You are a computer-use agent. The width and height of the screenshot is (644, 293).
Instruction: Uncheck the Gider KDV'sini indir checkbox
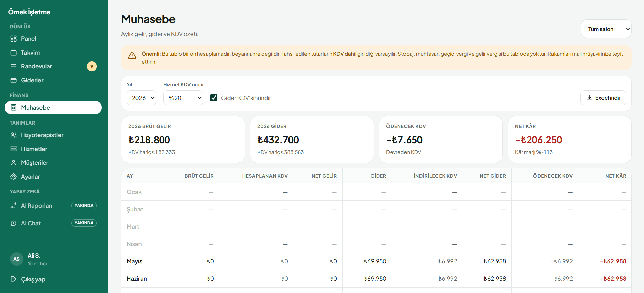(214, 98)
